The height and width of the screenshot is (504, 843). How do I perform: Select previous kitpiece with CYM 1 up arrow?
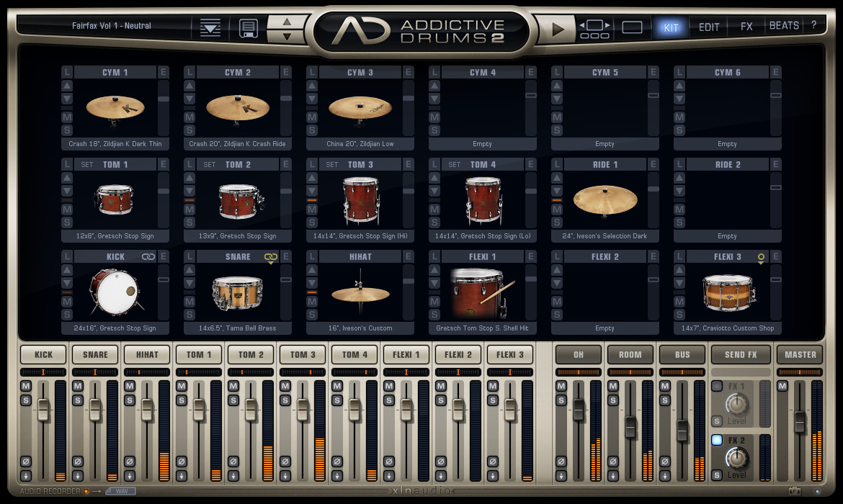coord(67,86)
